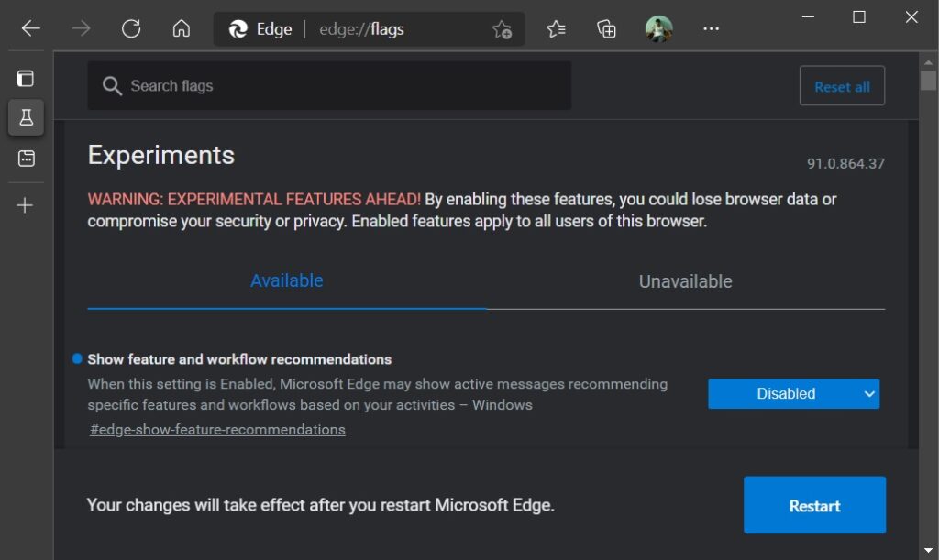The width and height of the screenshot is (939, 560).
Task: Open the edge-show-feature-recommendations link
Action: click(216, 429)
